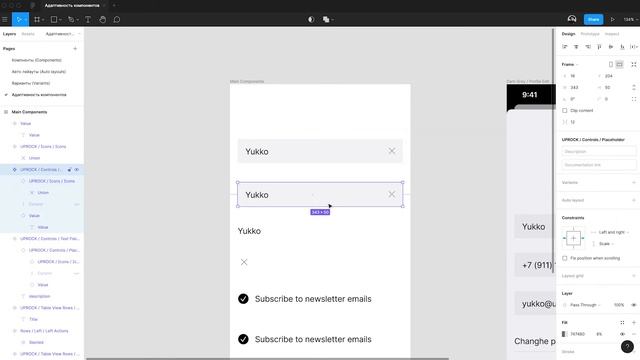Click second checkmark next to Subscribe to newsletter emails
The width and height of the screenshot is (640, 360).
tap(243, 339)
